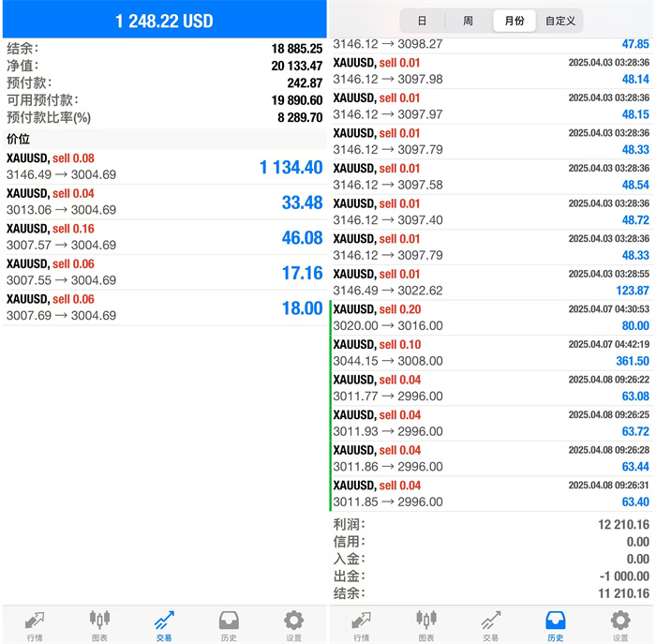656x644 pixels.
Task: Select the 月份 period tab
Action: [x=514, y=21]
